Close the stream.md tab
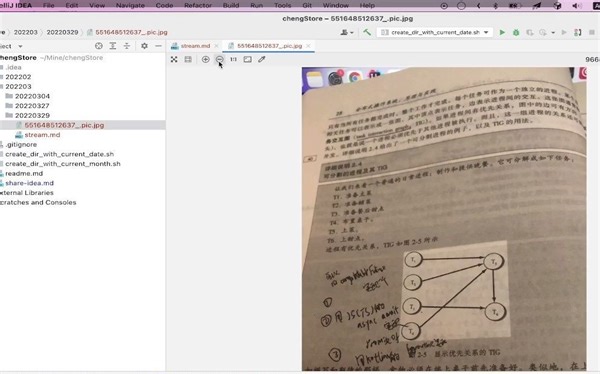Screen dimensions: 600x374 [x=217, y=46]
